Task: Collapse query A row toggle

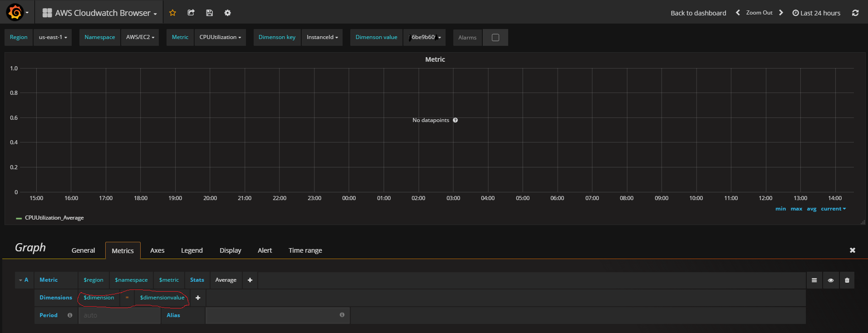Action: (24, 280)
